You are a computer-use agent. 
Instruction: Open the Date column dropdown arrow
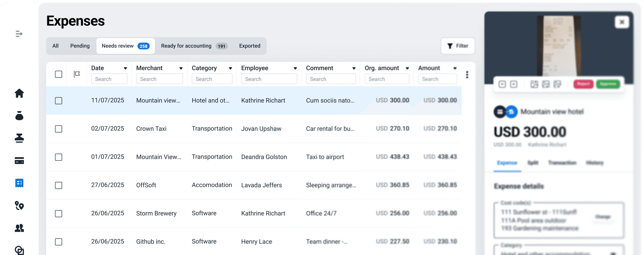pyautogui.click(x=125, y=68)
